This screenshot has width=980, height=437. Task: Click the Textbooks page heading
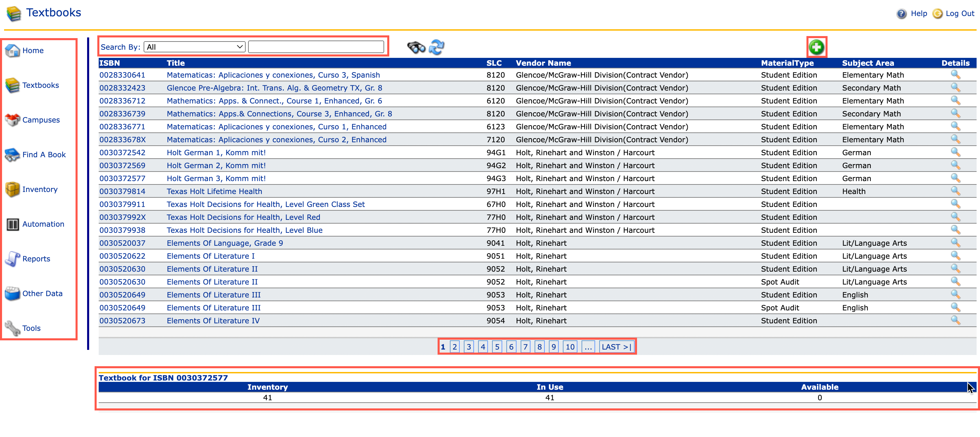[x=53, y=13]
